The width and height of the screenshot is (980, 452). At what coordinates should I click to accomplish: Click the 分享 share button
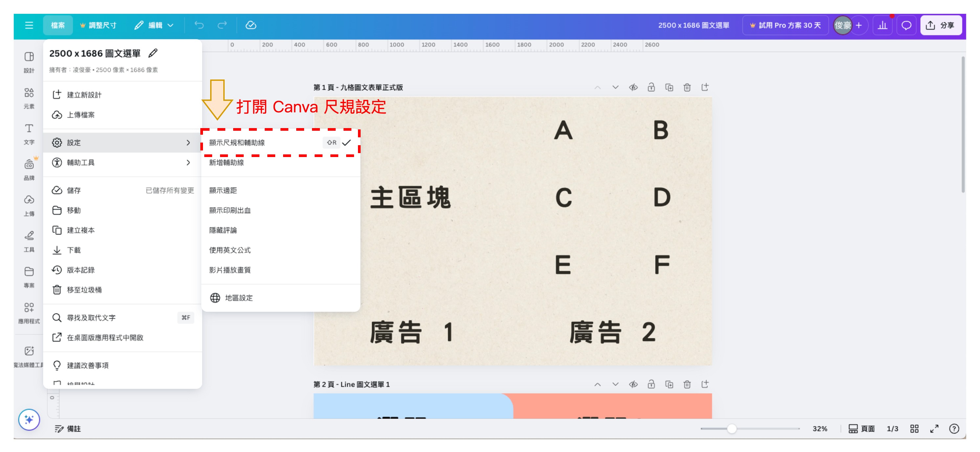point(941,25)
